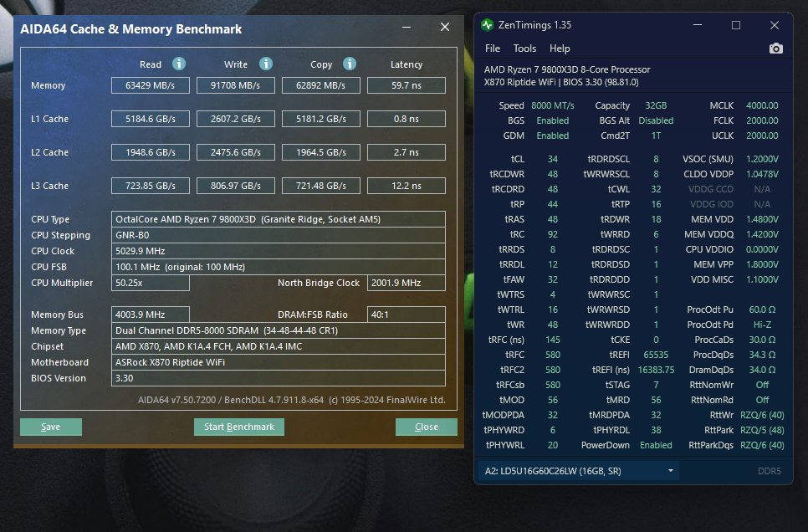Click the Write column info icon

click(266, 64)
